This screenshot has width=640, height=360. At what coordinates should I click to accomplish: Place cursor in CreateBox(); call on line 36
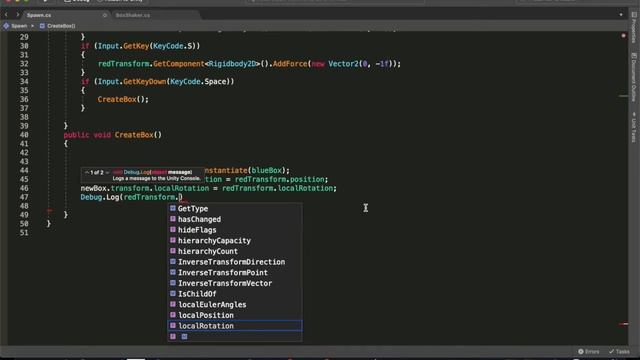pos(123,99)
